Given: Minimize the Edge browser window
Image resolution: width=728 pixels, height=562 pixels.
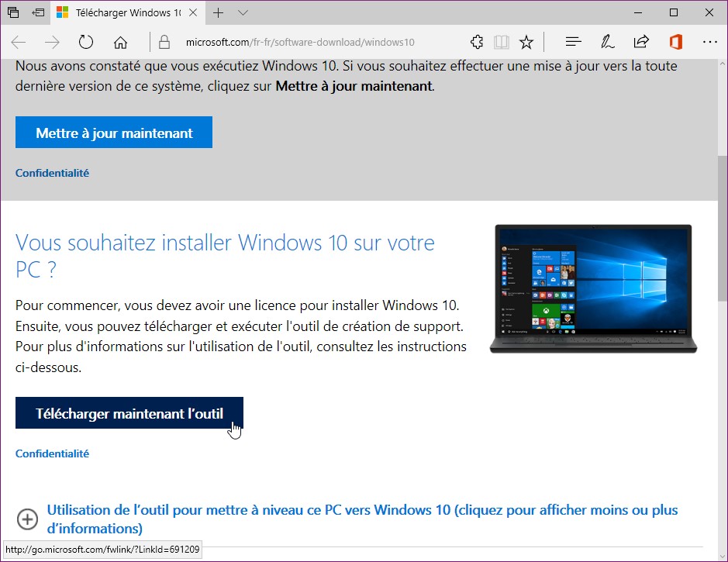Looking at the screenshot, I should [x=638, y=12].
